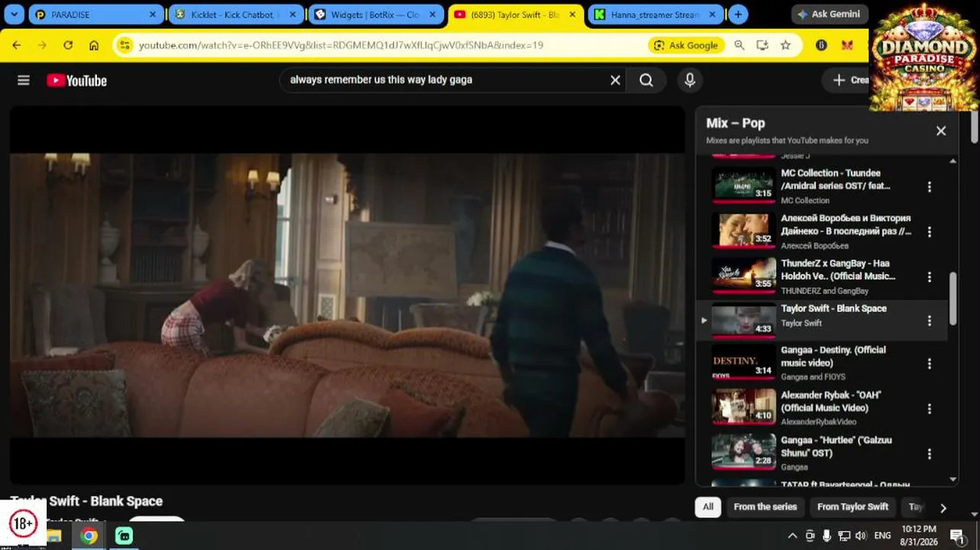Click the YouTube Create button
This screenshot has height=550, width=980.
[846, 80]
